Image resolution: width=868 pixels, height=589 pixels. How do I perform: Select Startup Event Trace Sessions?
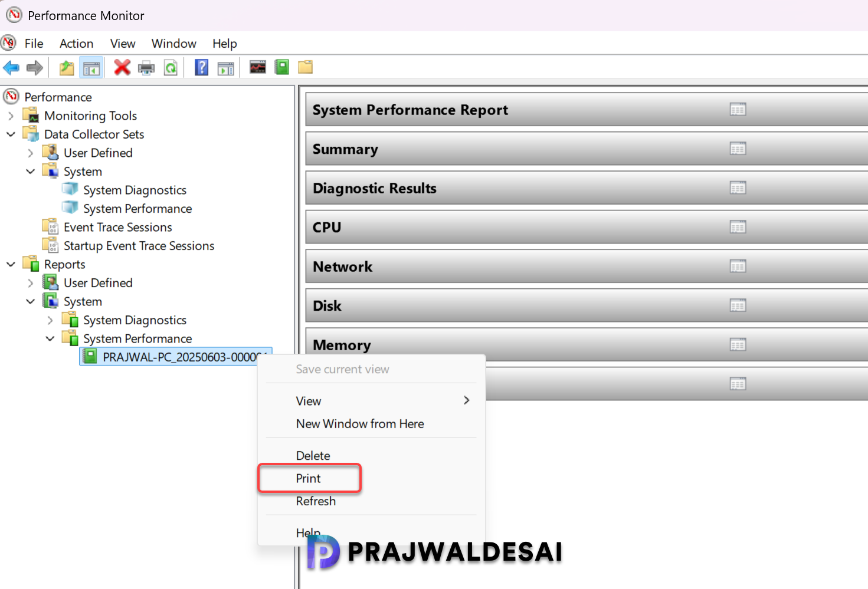139,246
